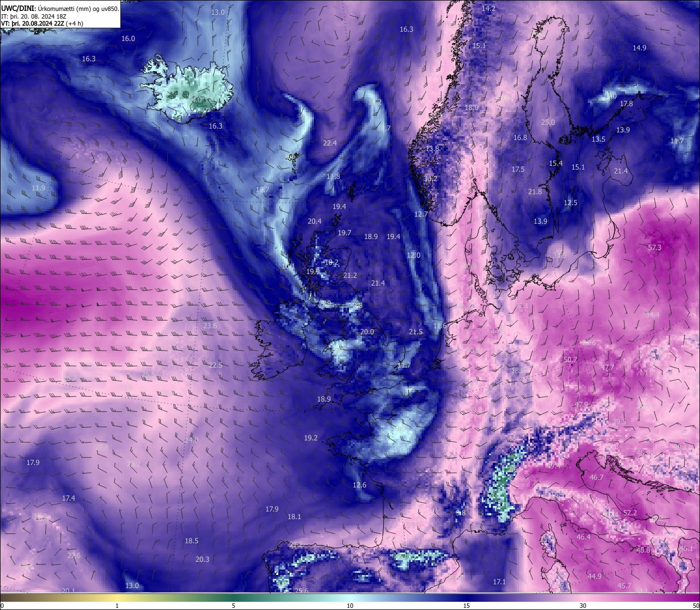Viewport: 700px width, 610px height.
Task: Click the map value label '21.5'
Action: coord(416,332)
